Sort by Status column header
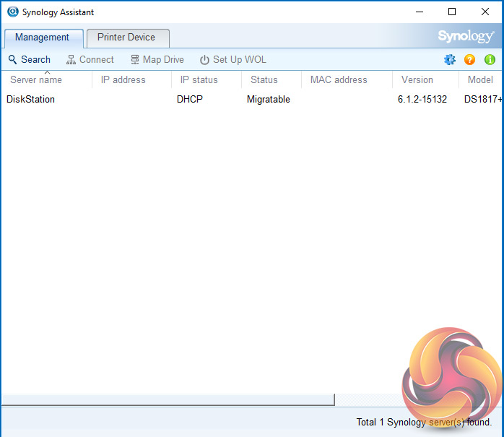This screenshot has width=504, height=437. click(x=271, y=79)
